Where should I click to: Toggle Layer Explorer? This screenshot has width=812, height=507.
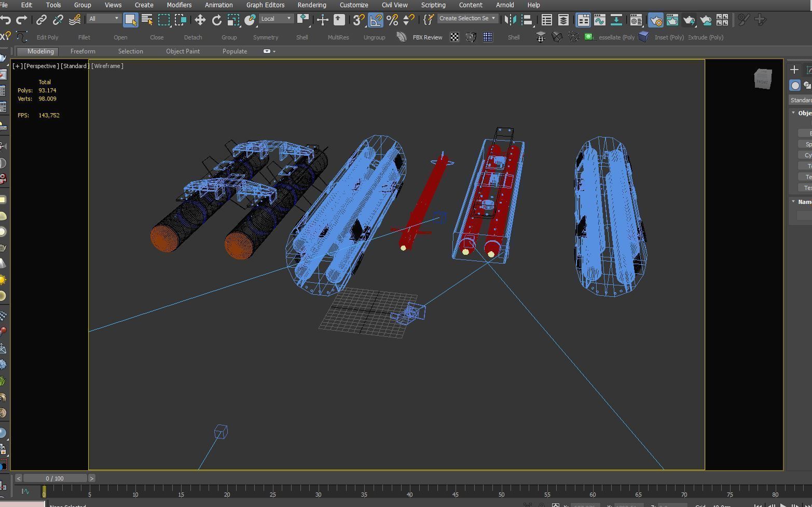click(563, 20)
